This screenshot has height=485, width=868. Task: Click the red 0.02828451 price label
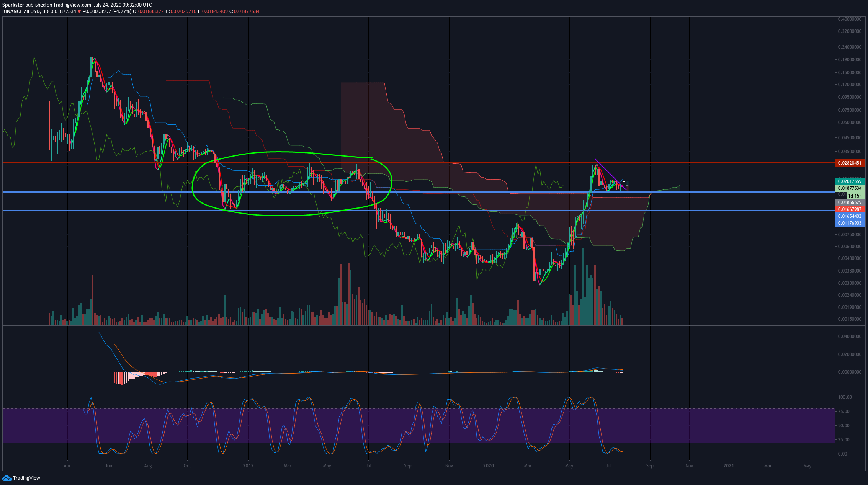850,163
